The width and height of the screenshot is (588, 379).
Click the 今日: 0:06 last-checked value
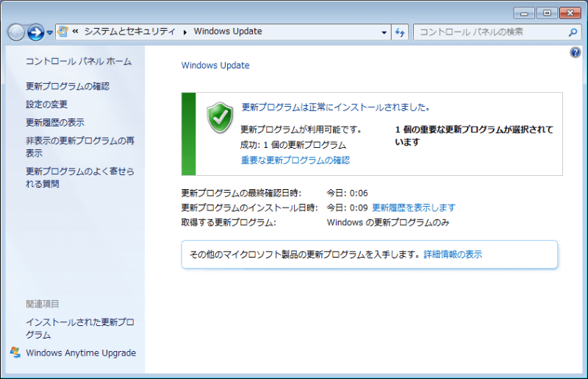(x=347, y=193)
